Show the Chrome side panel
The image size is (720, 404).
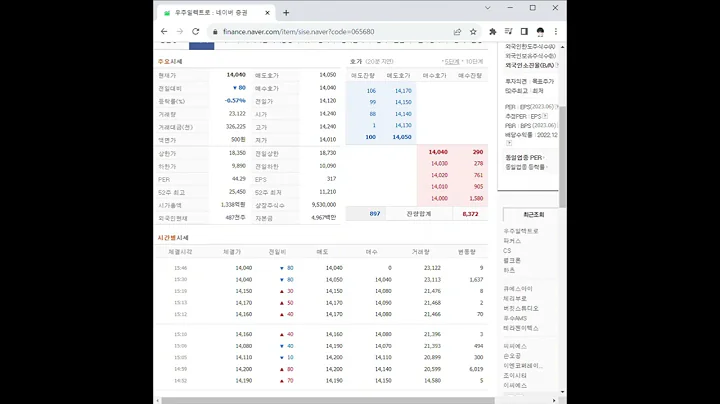coord(524,32)
